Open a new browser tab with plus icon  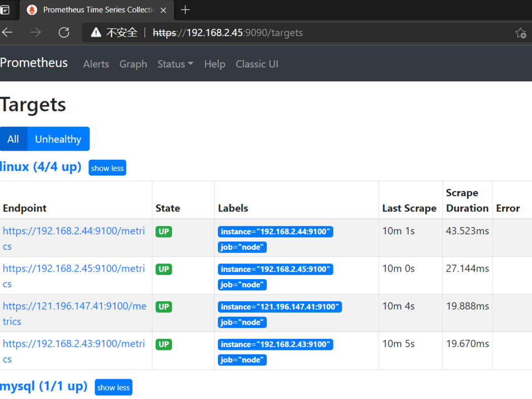[x=185, y=9]
